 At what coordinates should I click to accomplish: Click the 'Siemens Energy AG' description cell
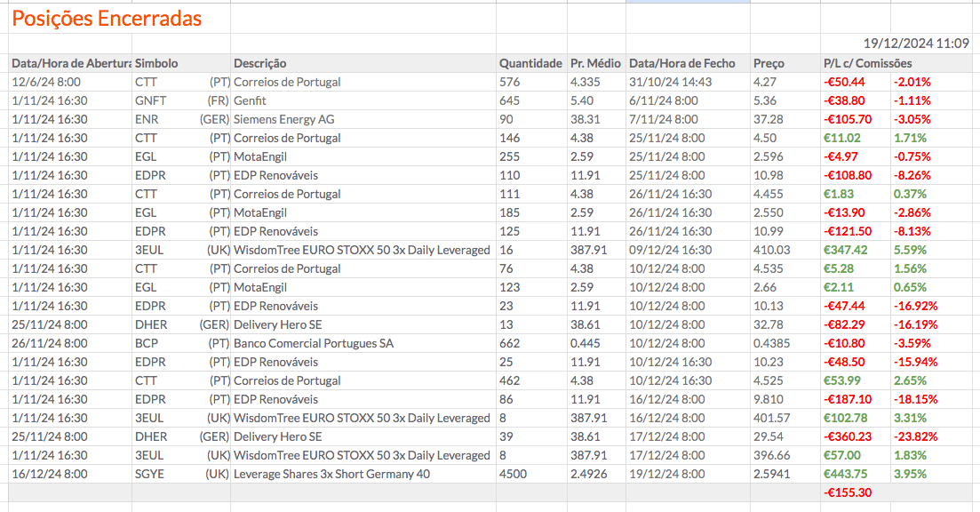[x=285, y=119]
